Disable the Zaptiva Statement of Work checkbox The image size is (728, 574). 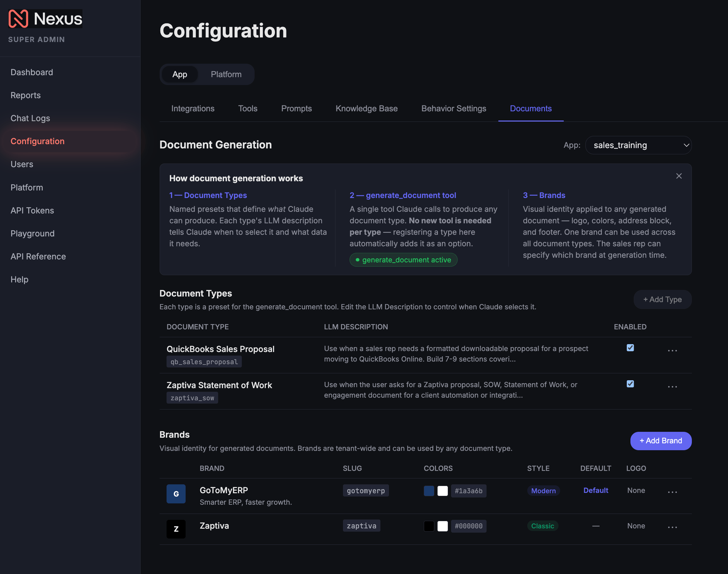630,384
